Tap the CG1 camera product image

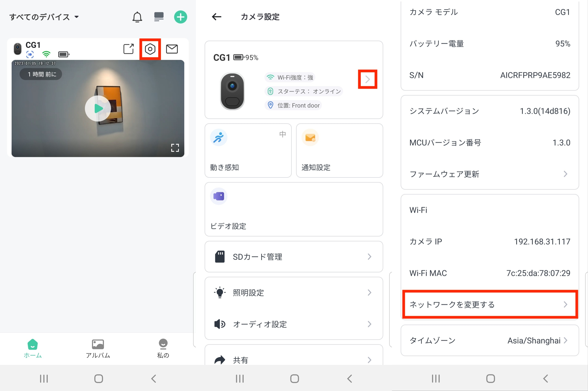(232, 91)
